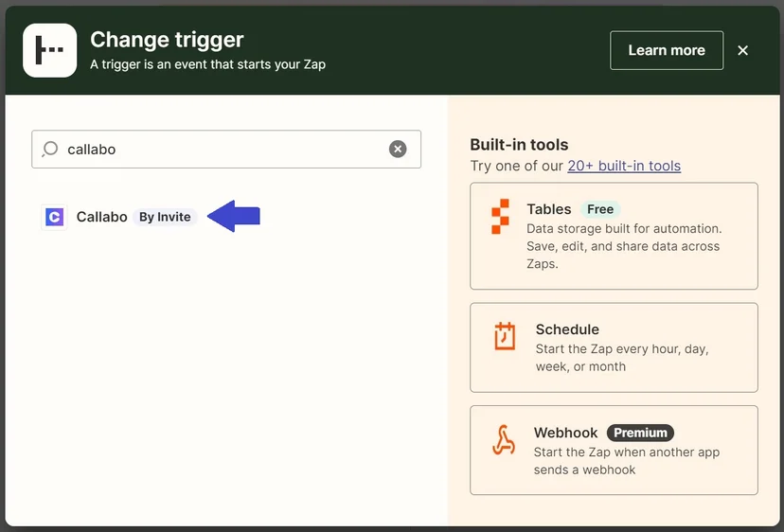Select the Callabo app icon
This screenshot has width=784, height=532.
[x=55, y=217]
